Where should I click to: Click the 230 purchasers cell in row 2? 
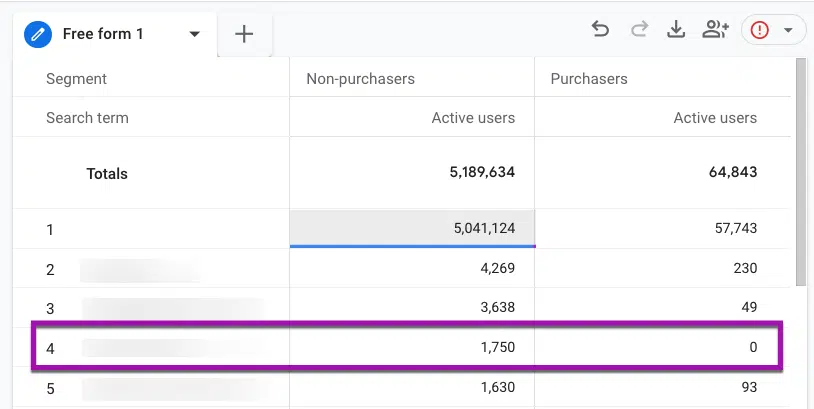click(x=662, y=268)
